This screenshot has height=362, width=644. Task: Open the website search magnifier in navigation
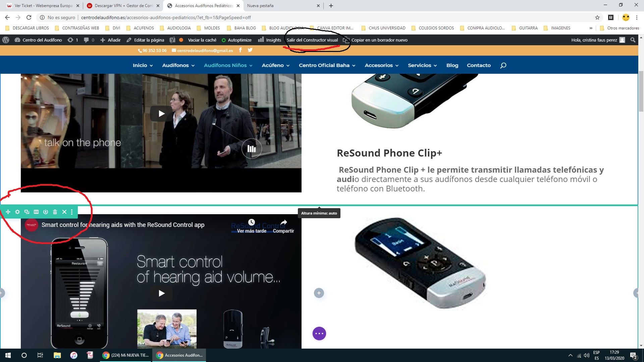pos(503,65)
